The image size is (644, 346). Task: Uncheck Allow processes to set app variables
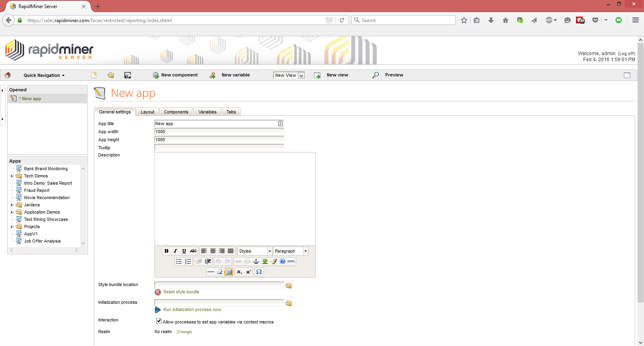click(159, 321)
